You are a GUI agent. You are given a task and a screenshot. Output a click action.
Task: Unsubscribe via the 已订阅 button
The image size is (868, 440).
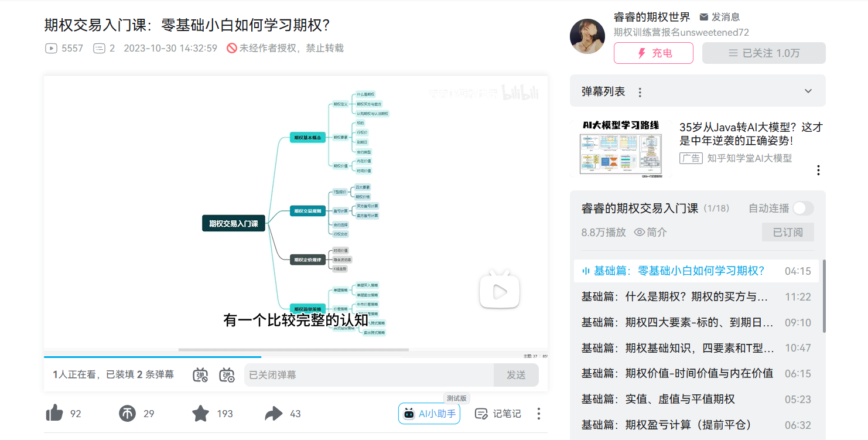pos(788,231)
